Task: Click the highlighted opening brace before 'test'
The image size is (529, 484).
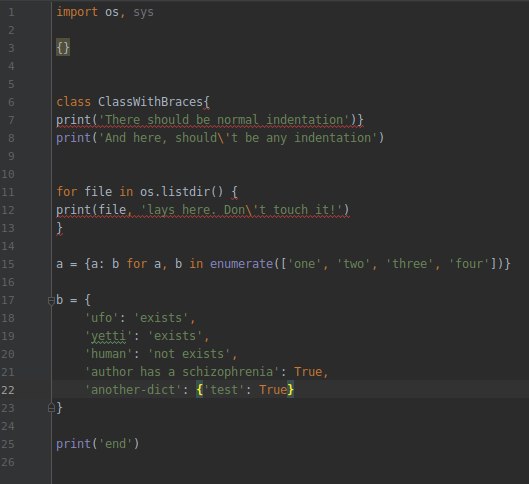Action: click(199, 390)
